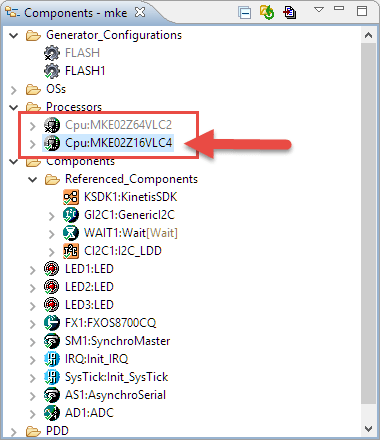380x440 pixels.
Task: Open the view menu triangle
Action: [x=319, y=9]
